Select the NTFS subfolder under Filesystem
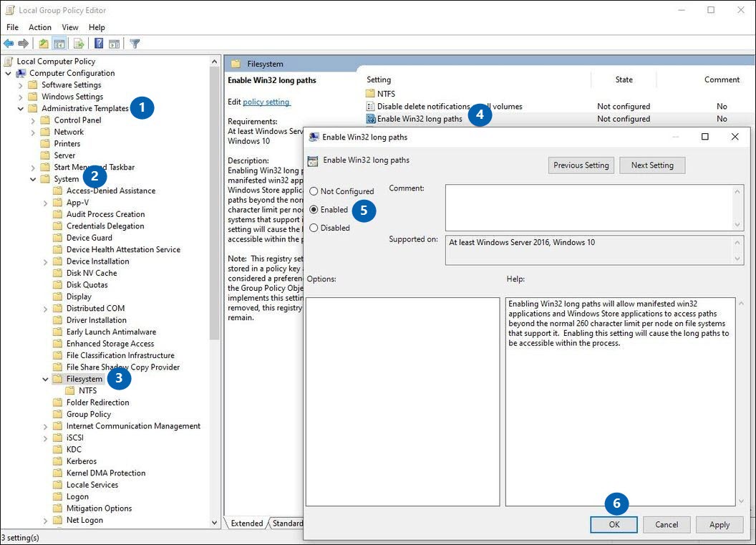 point(88,390)
